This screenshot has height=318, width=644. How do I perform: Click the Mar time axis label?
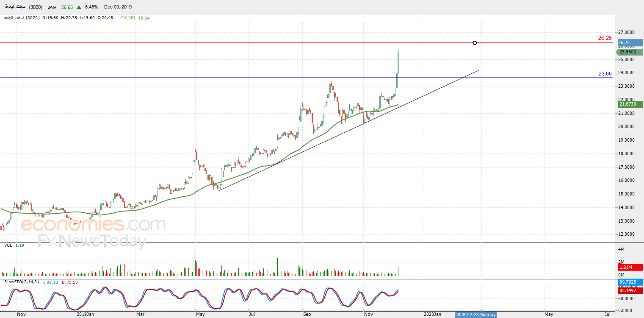pyautogui.click(x=141, y=314)
